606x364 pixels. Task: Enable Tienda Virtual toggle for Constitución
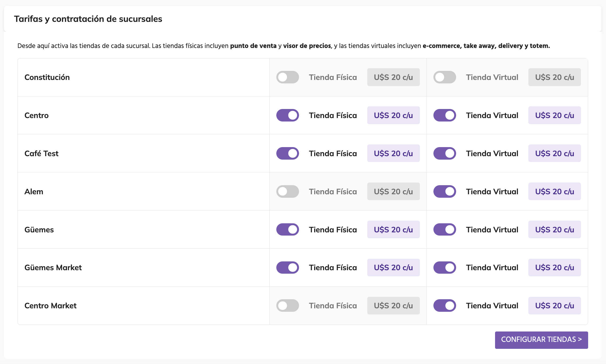tap(444, 77)
